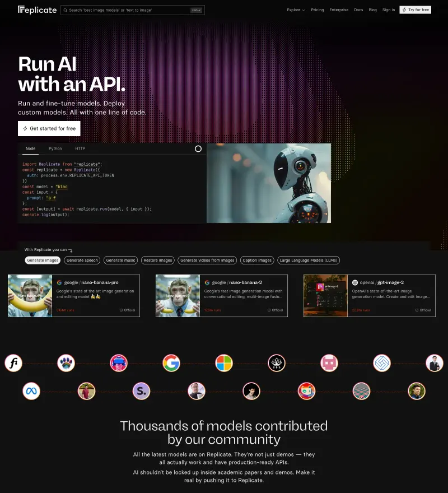This screenshot has width=448, height=493.
Task: Click the black lotus flower avatar
Action: click(x=277, y=363)
